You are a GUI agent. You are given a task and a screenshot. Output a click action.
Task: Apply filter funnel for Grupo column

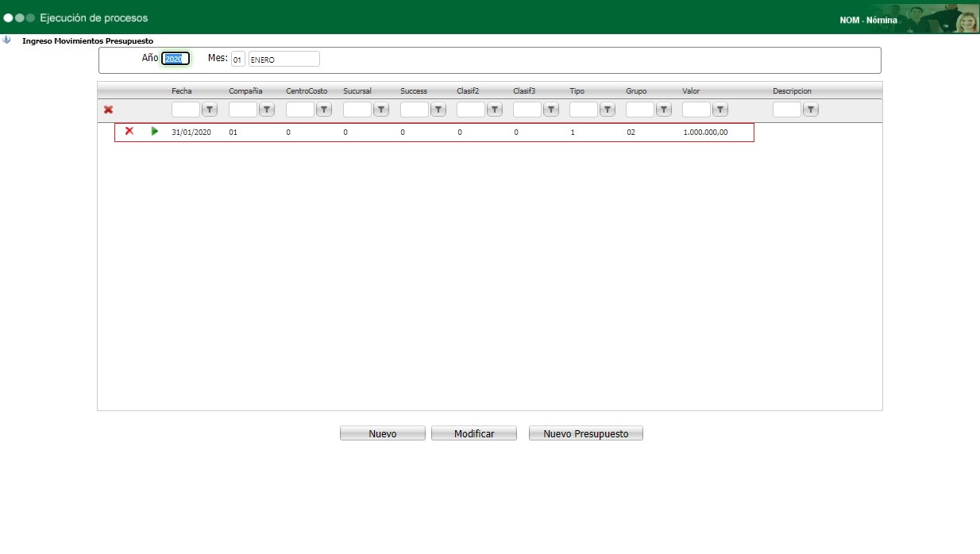click(x=664, y=110)
